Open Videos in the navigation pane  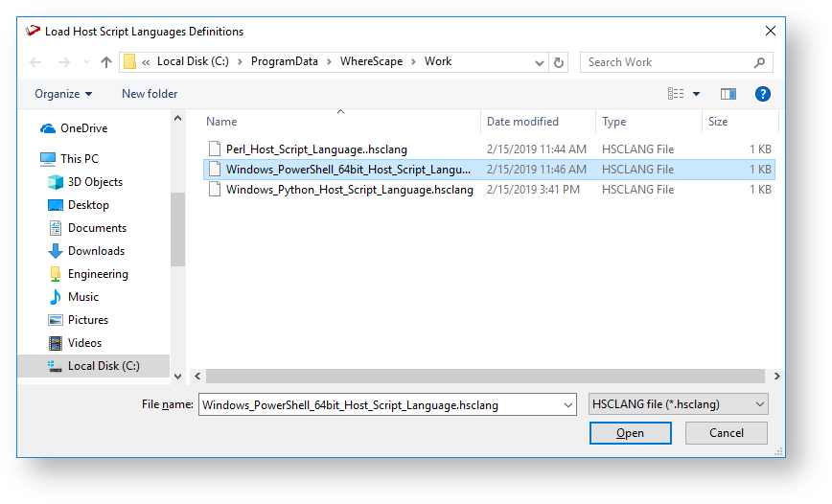[x=84, y=343]
